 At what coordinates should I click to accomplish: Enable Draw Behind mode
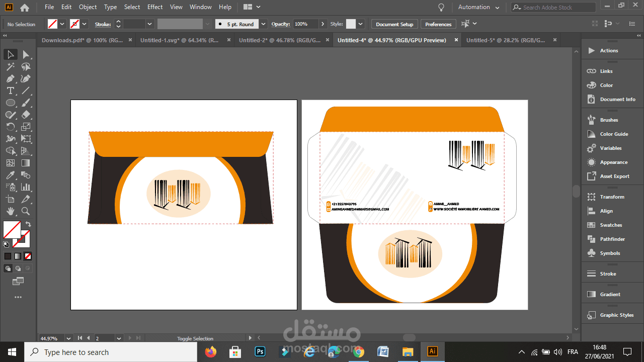pyautogui.click(x=18, y=268)
